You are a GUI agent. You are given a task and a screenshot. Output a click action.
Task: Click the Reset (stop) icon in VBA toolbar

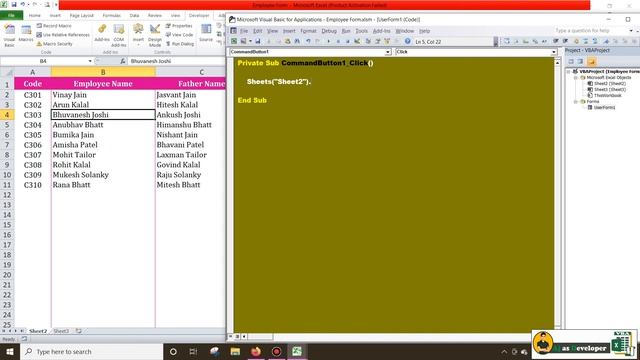click(347, 41)
